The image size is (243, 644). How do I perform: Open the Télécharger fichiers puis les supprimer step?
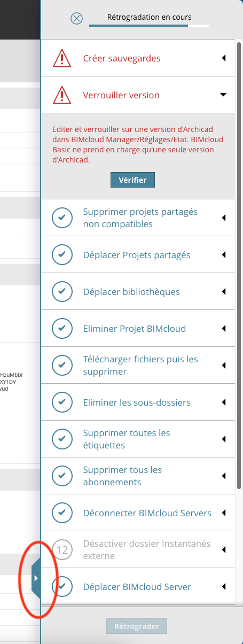pos(138,365)
